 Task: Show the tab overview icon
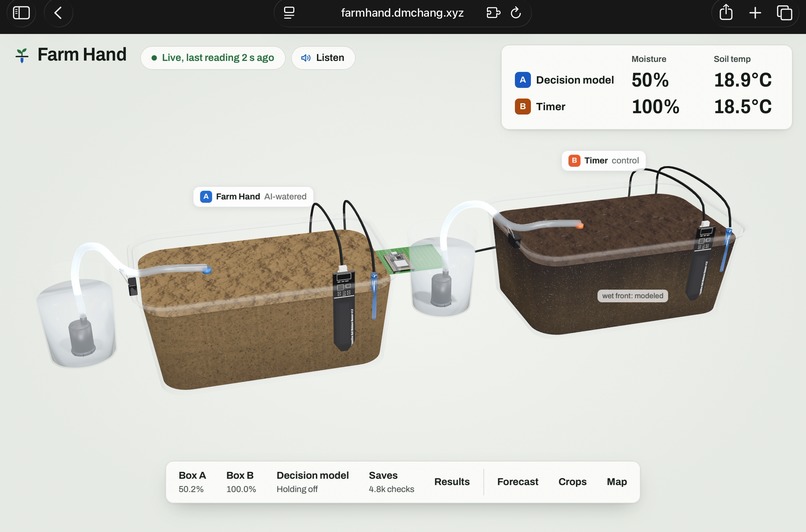pos(784,13)
